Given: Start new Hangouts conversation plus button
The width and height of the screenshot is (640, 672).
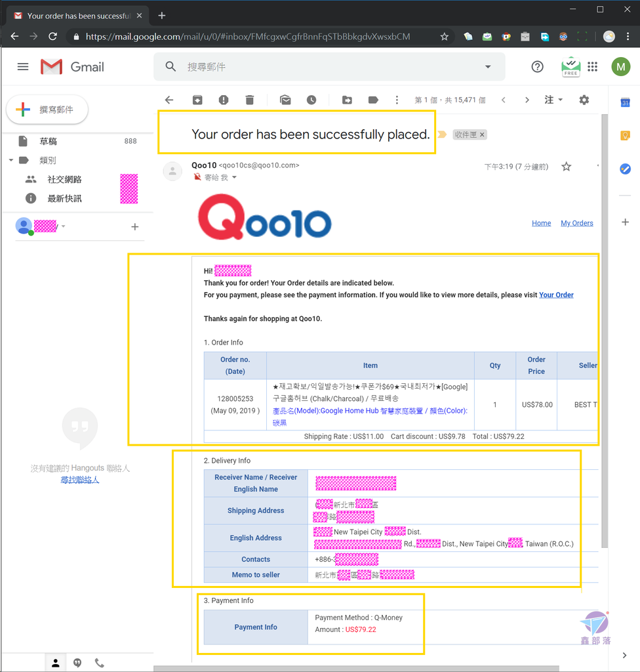Looking at the screenshot, I should (135, 226).
